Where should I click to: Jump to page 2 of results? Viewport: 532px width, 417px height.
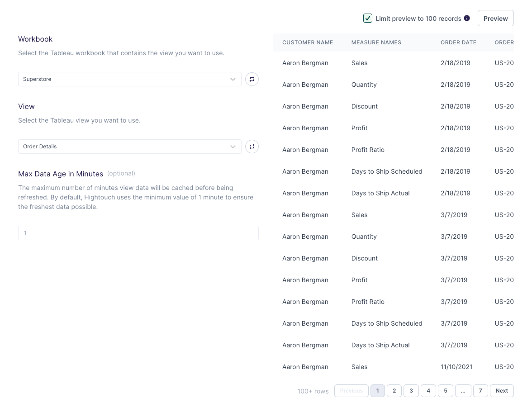tap(394, 391)
